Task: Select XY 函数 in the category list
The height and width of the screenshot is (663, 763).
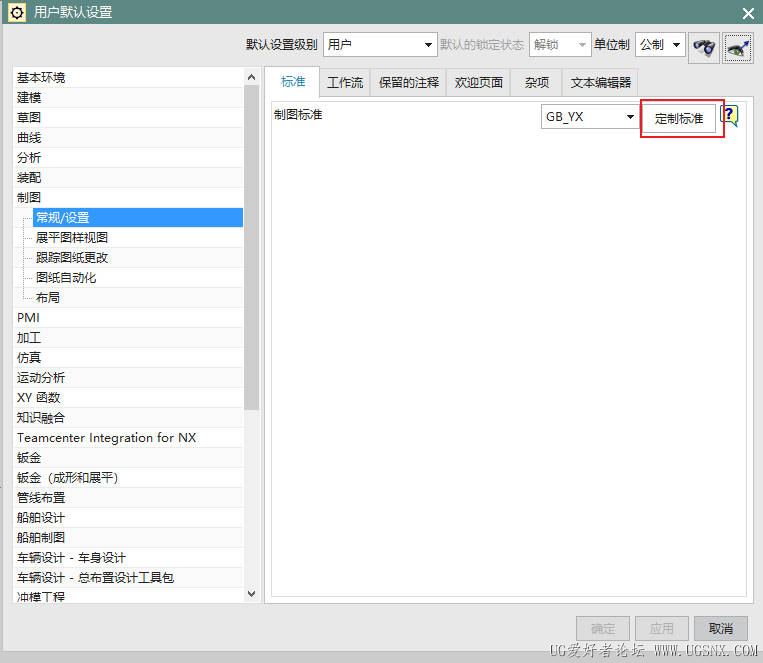Action: 128,398
